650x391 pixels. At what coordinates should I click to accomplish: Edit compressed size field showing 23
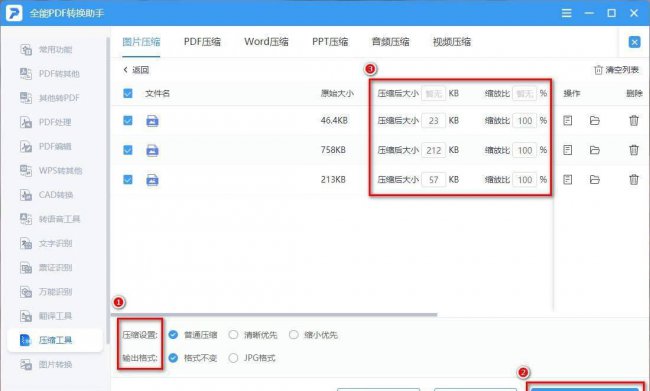click(434, 121)
